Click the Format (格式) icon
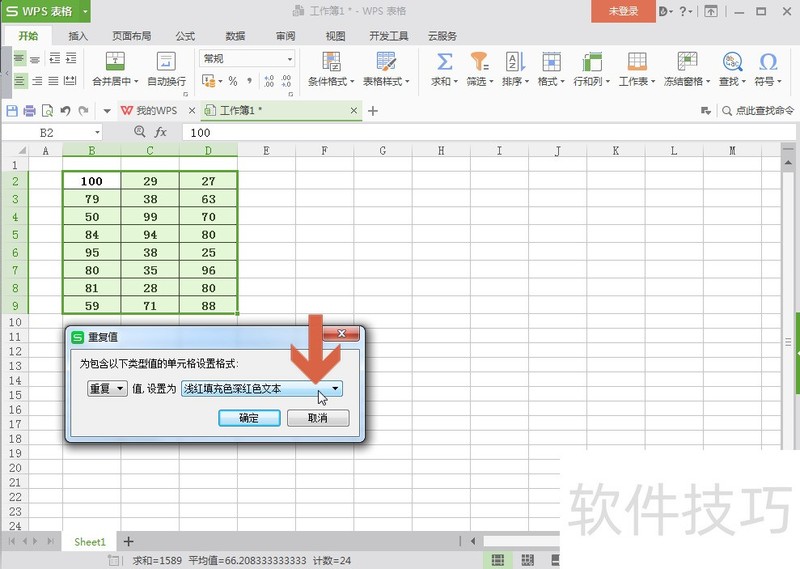 click(551, 62)
